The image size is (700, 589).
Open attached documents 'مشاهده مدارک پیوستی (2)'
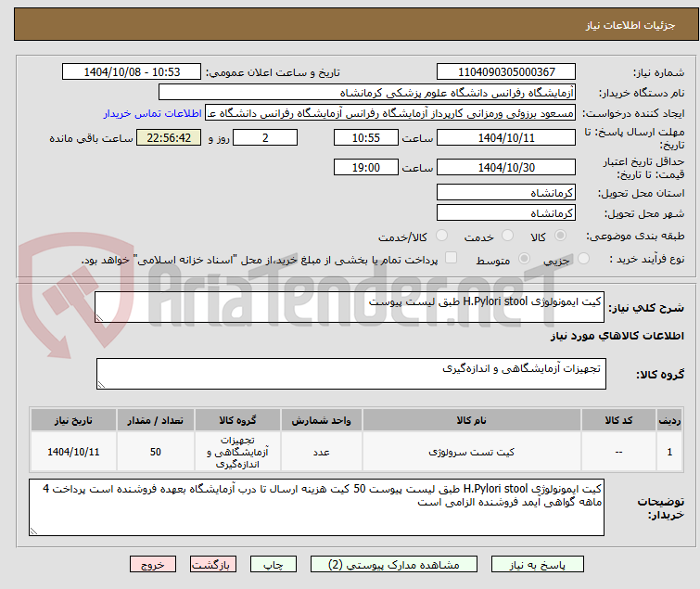pyautogui.click(x=394, y=564)
